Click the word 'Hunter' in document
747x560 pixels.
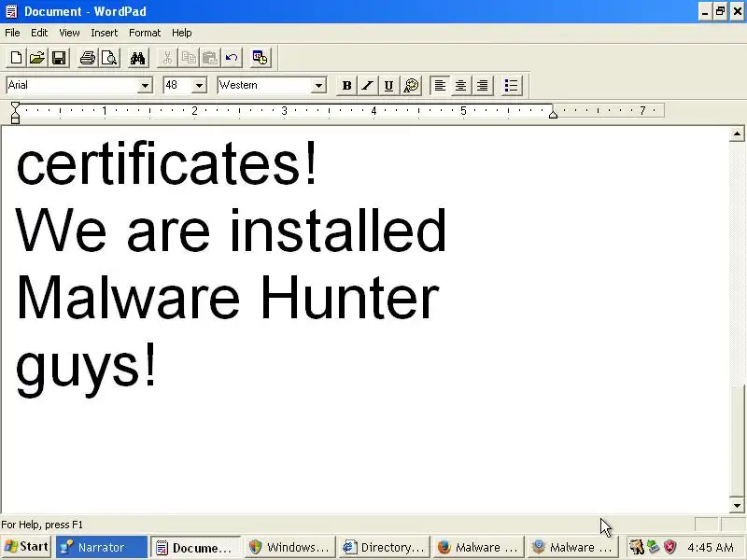349,298
